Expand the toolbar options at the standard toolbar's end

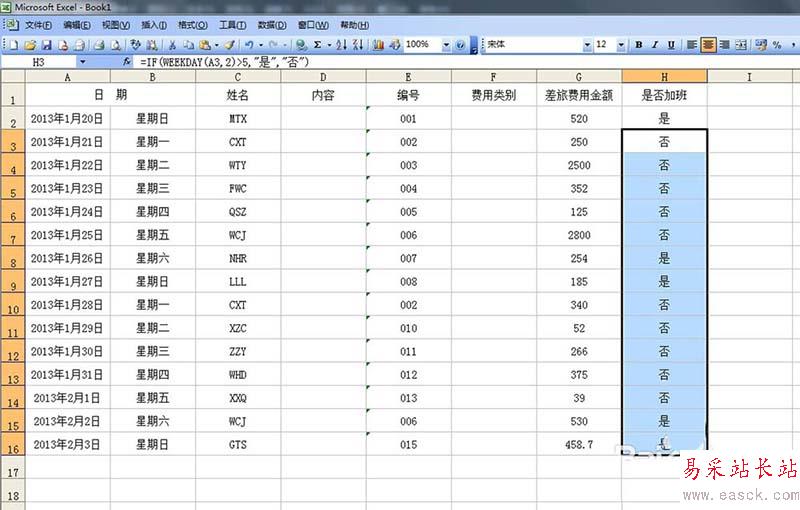click(473, 45)
